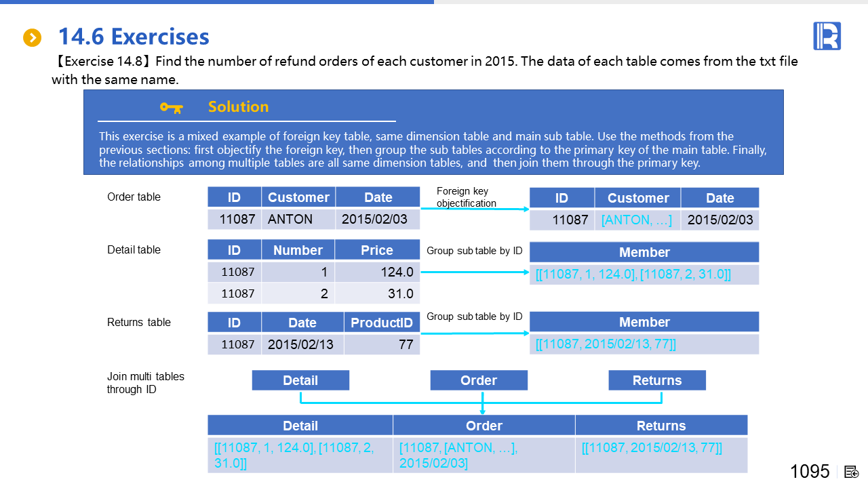Select page number 1095

[x=810, y=471]
